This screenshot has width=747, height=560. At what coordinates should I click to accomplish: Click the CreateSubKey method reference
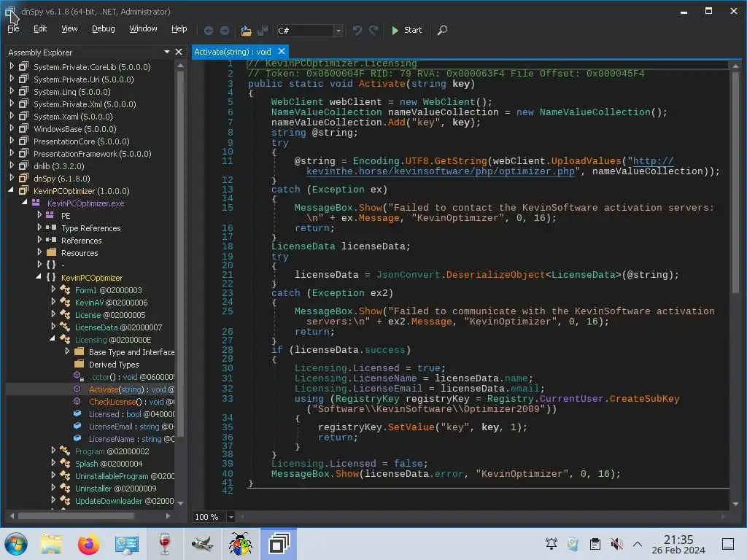(x=645, y=399)
